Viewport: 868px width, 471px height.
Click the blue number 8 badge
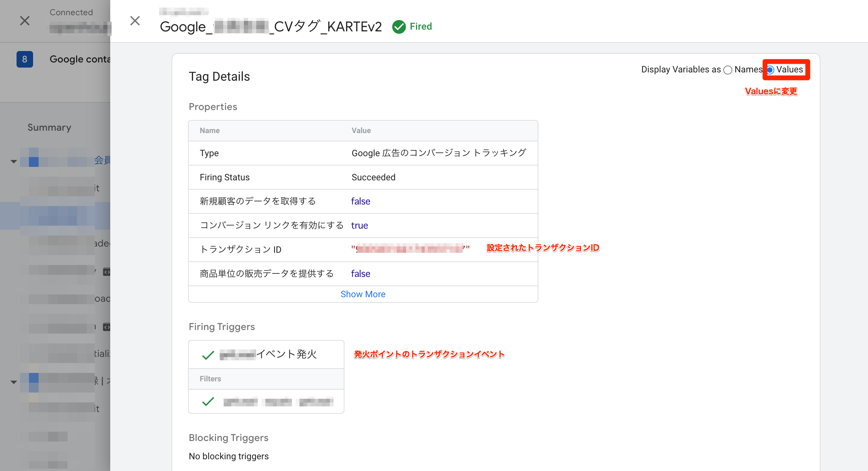point(25,59)
